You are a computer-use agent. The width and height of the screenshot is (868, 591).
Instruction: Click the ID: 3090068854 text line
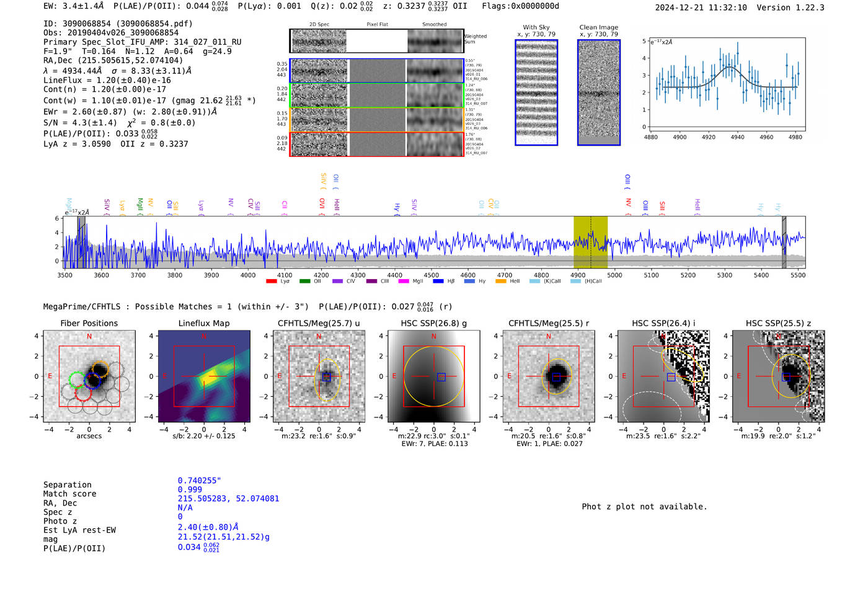tap(118, 24)
